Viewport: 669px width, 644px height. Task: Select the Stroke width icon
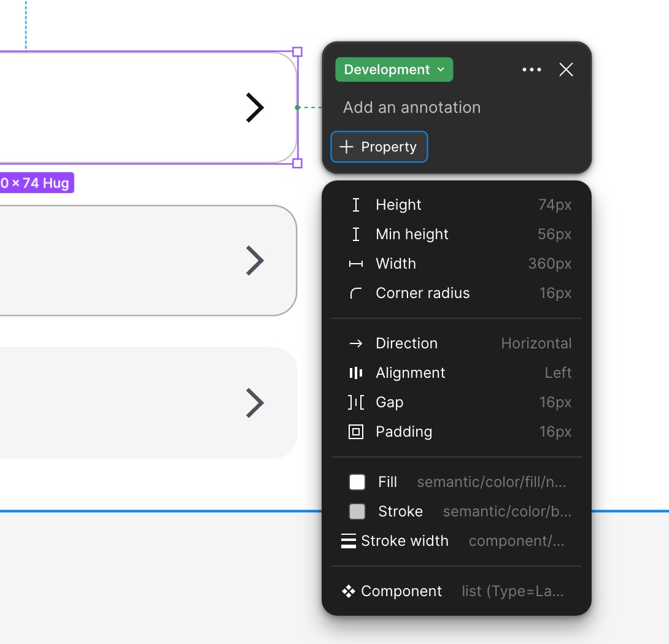coord(349,541)
